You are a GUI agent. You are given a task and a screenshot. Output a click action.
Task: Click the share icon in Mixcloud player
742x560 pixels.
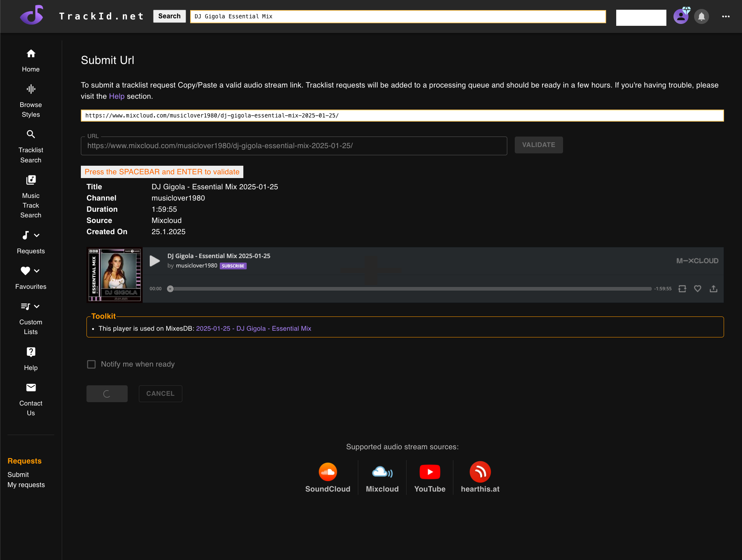click(714, 289)
